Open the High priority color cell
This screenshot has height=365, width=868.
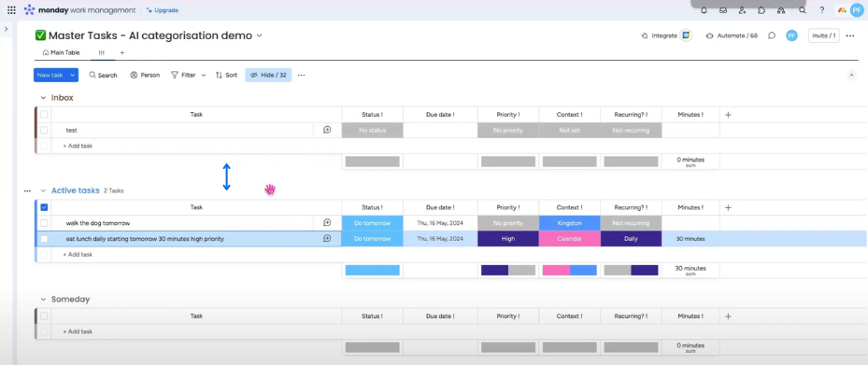click(508, 238)
